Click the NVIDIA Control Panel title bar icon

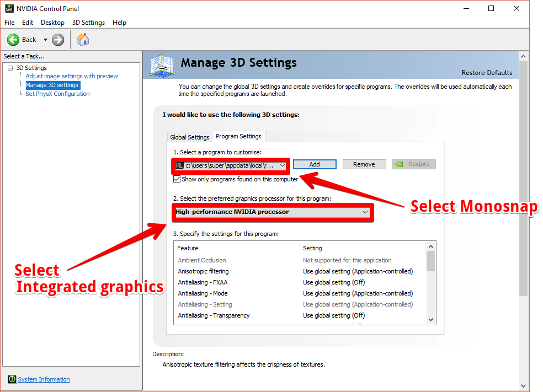(x=9, y=8)
